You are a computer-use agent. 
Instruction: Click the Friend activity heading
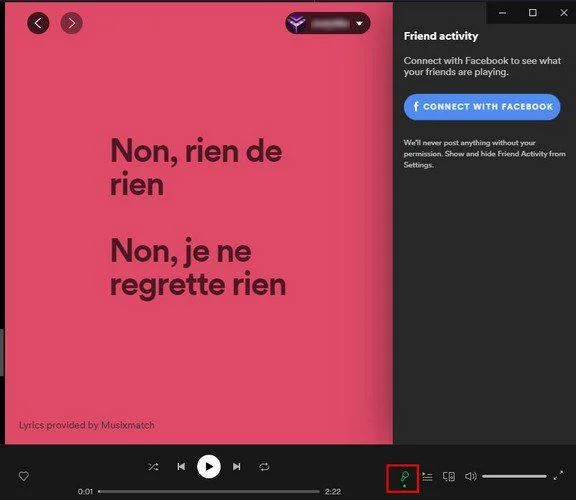441,36
